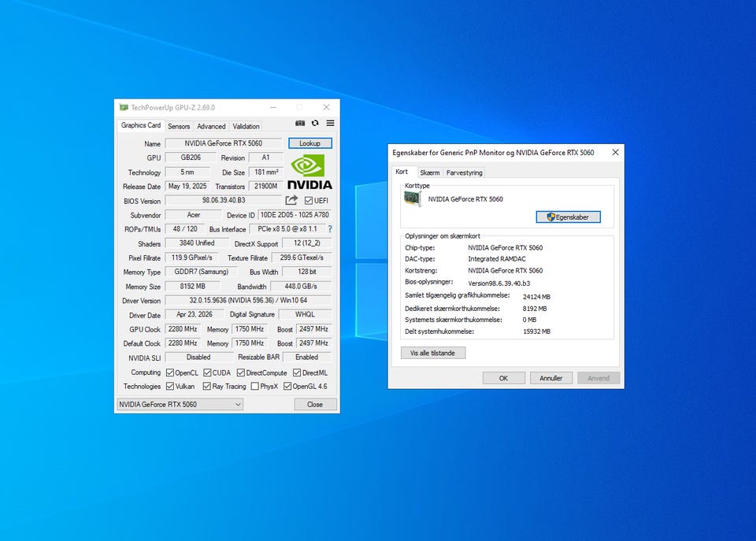The height and width of the screenshot is (541, 756).
Task: Click the GPU Name field
Action: coord(223,143)
